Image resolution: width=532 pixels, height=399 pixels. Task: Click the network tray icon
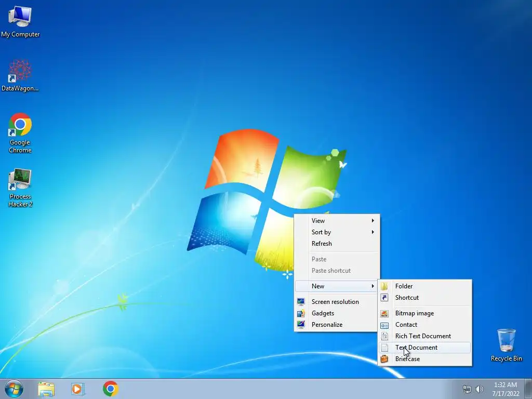tap(467, 389)
